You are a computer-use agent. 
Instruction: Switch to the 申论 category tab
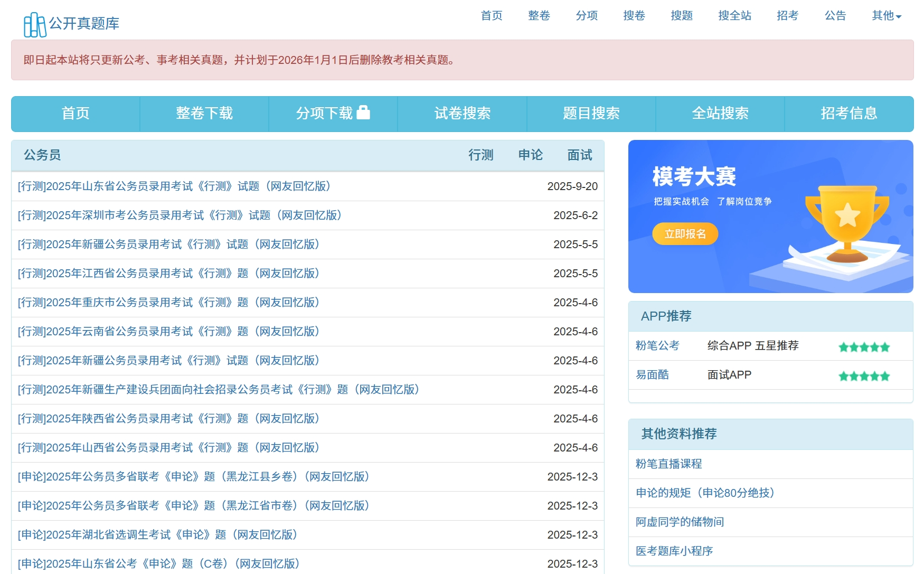(530, 155)
